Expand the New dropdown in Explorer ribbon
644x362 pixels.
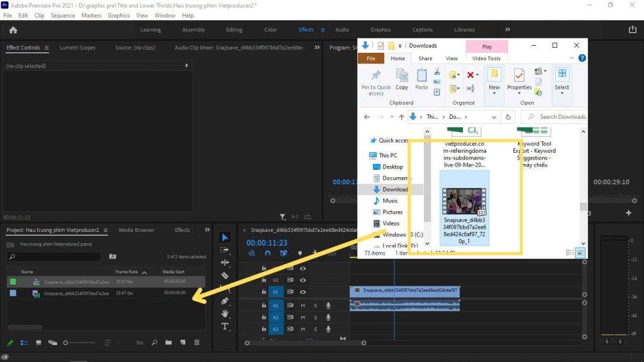[494, 94]
